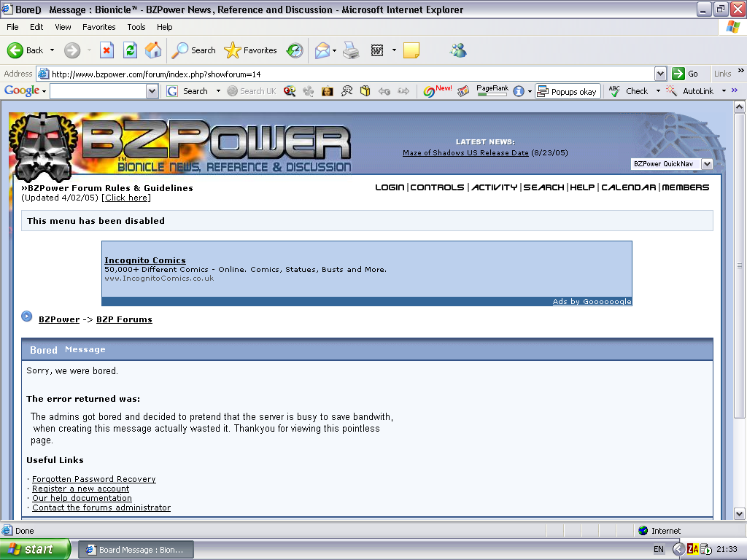
Task: Open Google Search button options arrow
Action: pyautogui.click(x=218, y=91)
